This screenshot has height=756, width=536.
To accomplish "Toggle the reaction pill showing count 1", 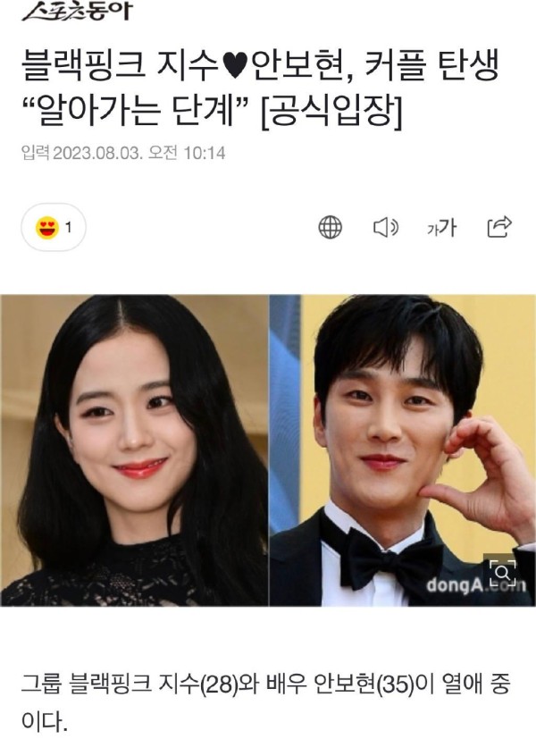I will point(54,228).
